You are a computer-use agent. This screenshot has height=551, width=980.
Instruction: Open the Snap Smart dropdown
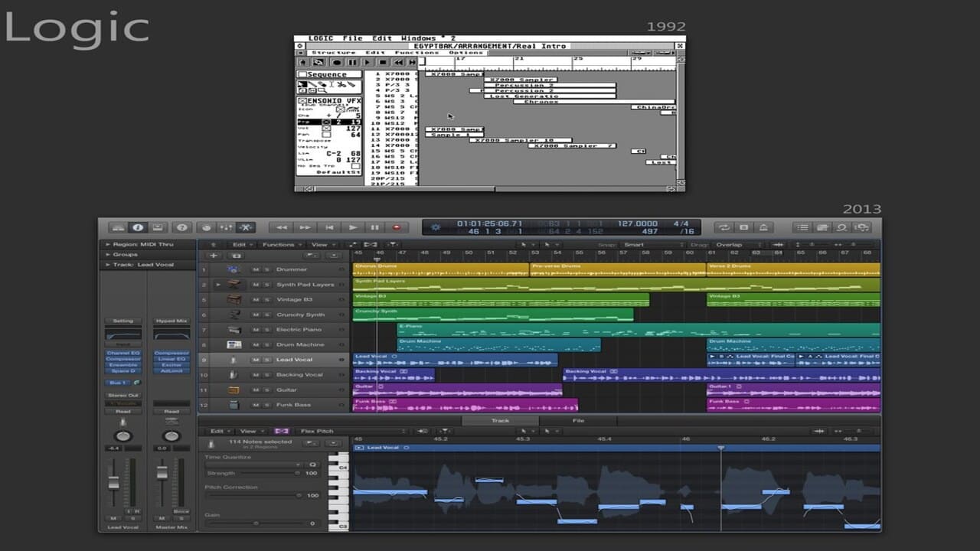pos(652,245)
